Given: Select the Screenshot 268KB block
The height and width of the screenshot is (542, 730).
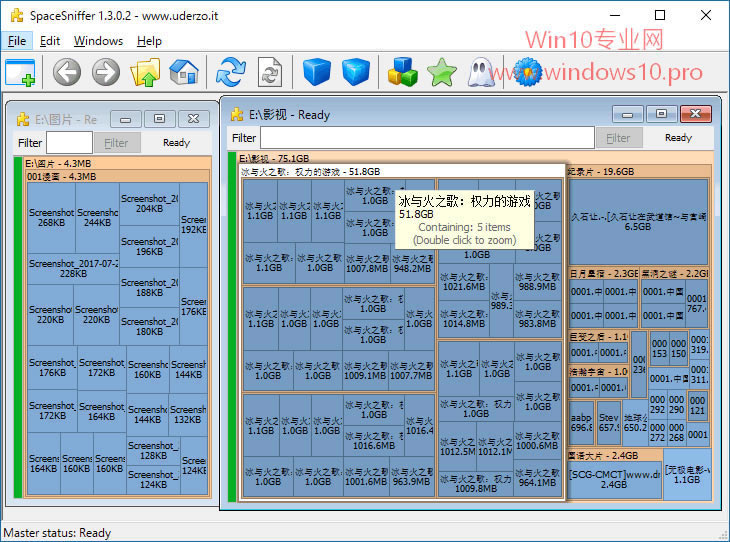Looking at the screenshot, I should [52, 218].
